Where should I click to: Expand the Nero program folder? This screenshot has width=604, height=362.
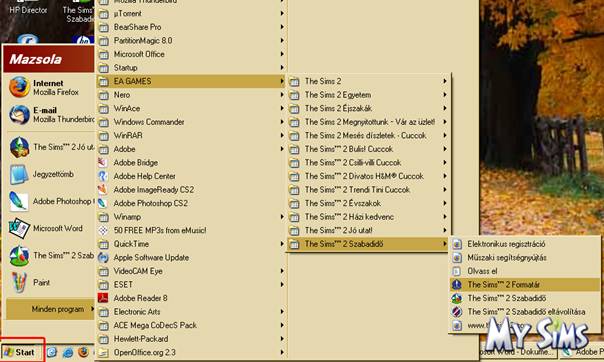click(x=191, y=95)
